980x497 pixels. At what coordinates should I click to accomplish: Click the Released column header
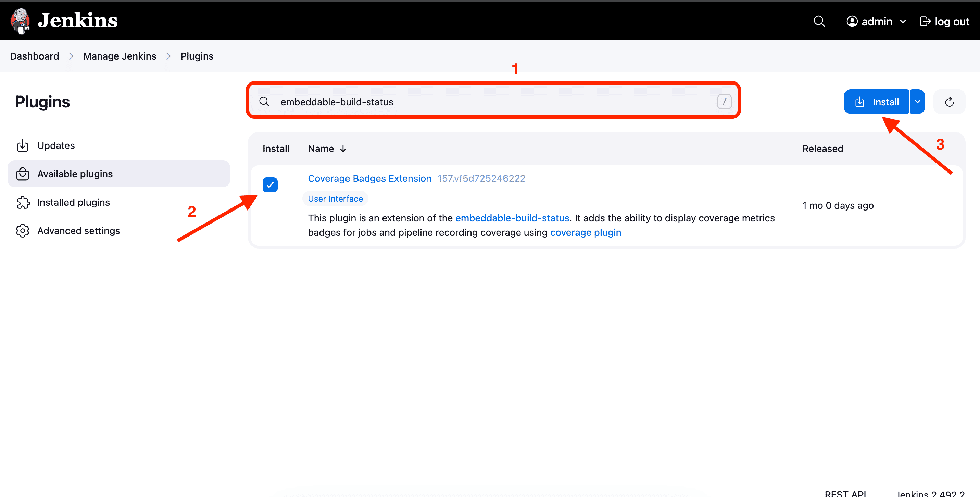coord(822,149)
